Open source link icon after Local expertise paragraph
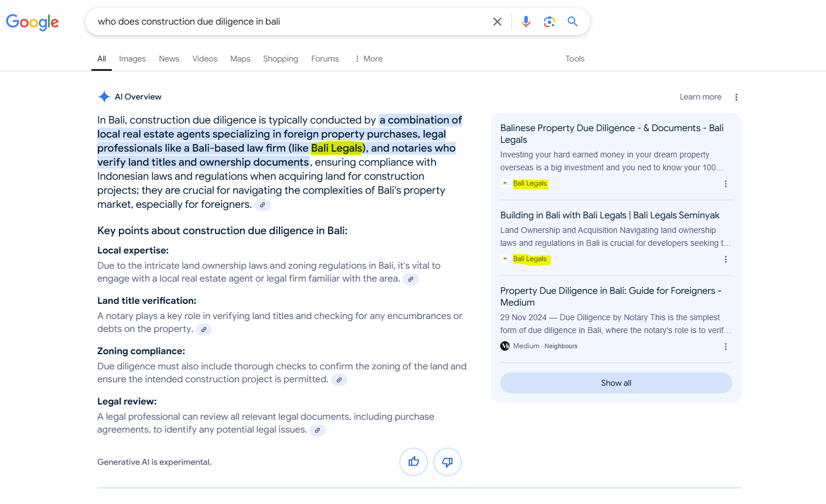Screen dimensions: 826x504 pyautogui.click(x=411, y=279)
